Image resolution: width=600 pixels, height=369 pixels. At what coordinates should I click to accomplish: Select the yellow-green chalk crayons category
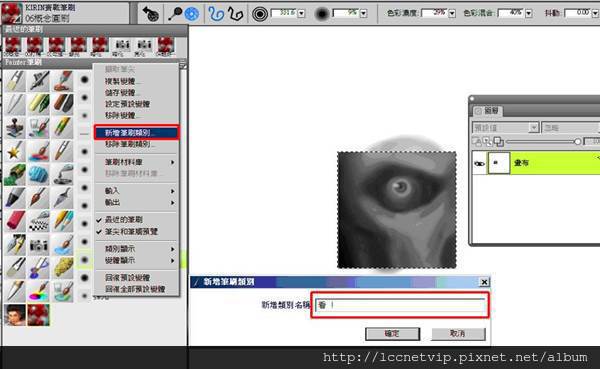point(38,104)
